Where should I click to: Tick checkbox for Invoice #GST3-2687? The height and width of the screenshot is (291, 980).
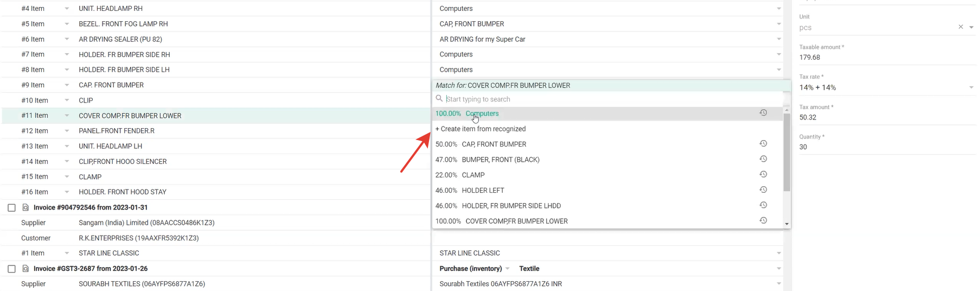pyautogui.click(x=11, y=269)
